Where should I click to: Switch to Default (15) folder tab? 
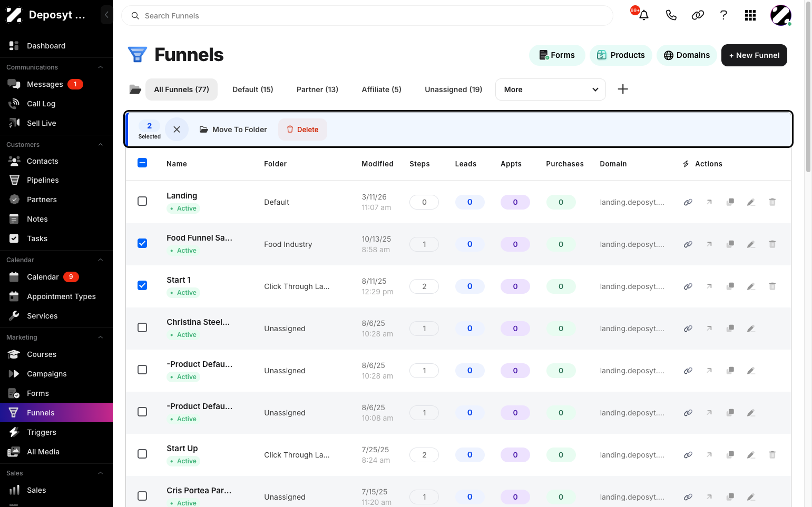[x=253, y=90]
